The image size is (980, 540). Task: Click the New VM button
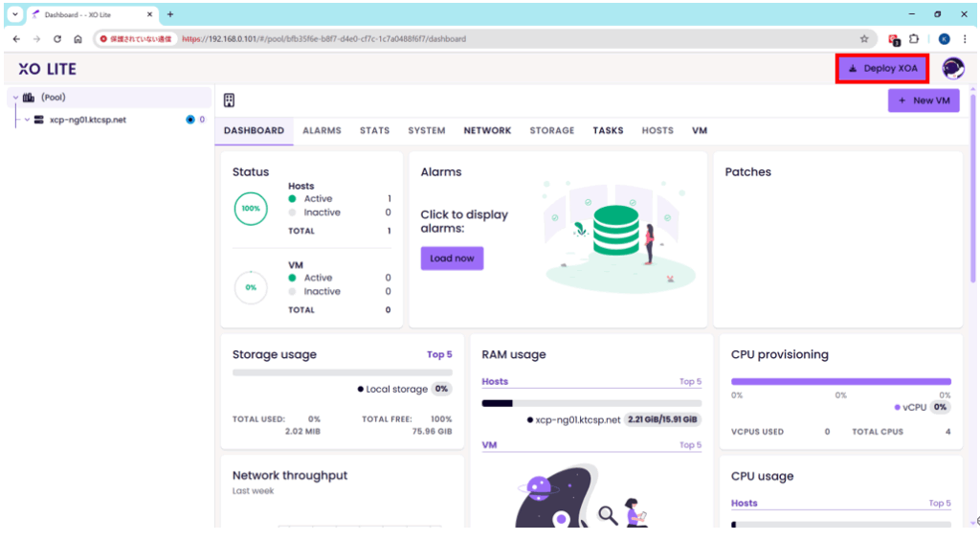tap(924, 101)
